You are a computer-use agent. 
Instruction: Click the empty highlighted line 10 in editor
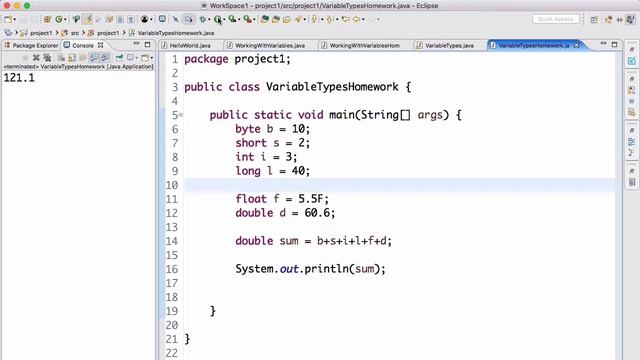[x=399, y=185]
